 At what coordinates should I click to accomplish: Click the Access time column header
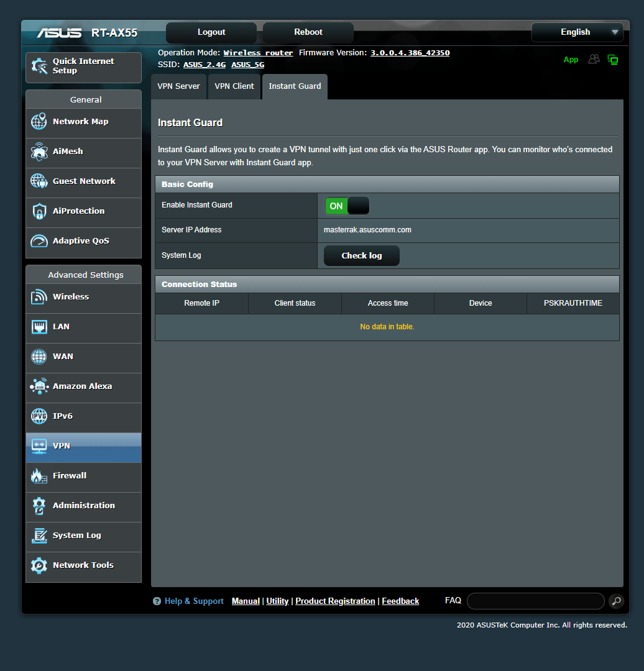coord(388,303)
